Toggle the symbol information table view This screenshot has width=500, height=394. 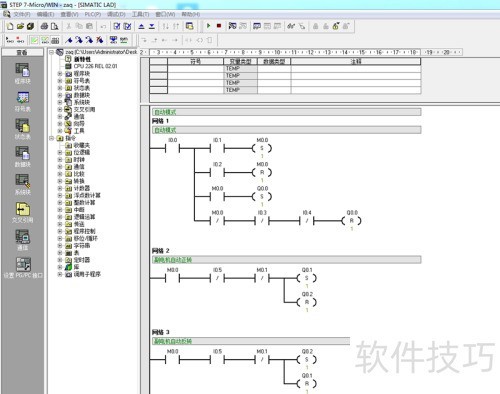pyautogui.click(x=55, y=40)
